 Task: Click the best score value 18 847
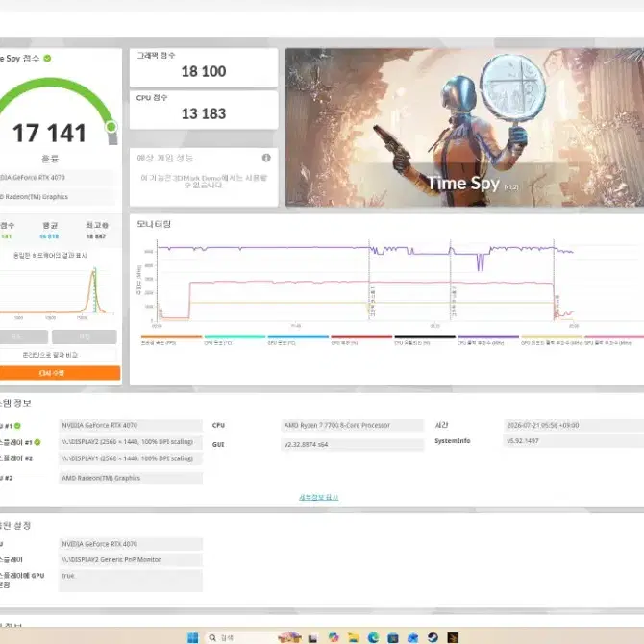click(96, 236)
